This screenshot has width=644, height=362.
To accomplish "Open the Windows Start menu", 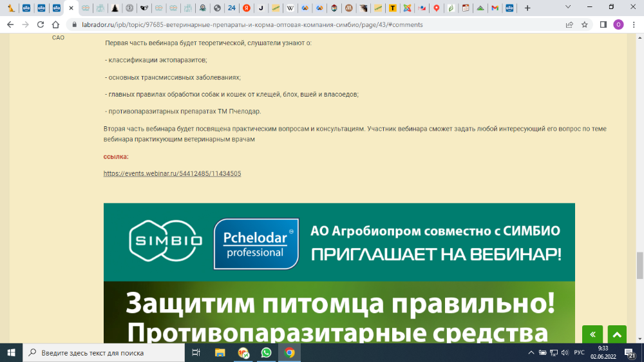I will pyautogui.click(x=11, y=352).
